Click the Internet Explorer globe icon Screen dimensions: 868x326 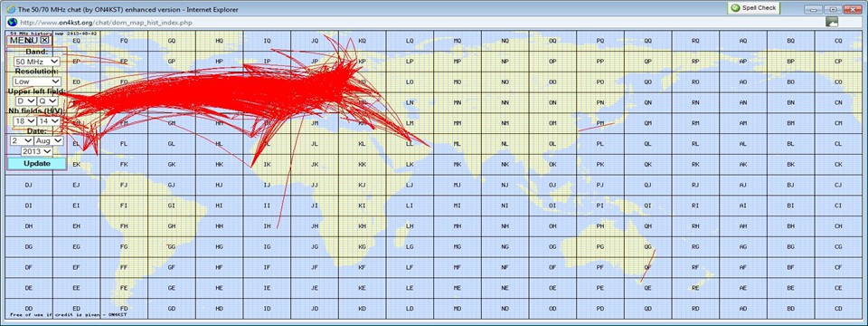(x=11, y=9)
